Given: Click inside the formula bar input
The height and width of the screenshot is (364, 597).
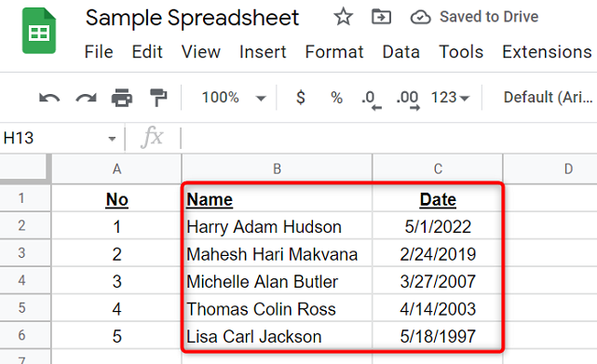Looking at the screenshot, I should [x=388, y=138].
